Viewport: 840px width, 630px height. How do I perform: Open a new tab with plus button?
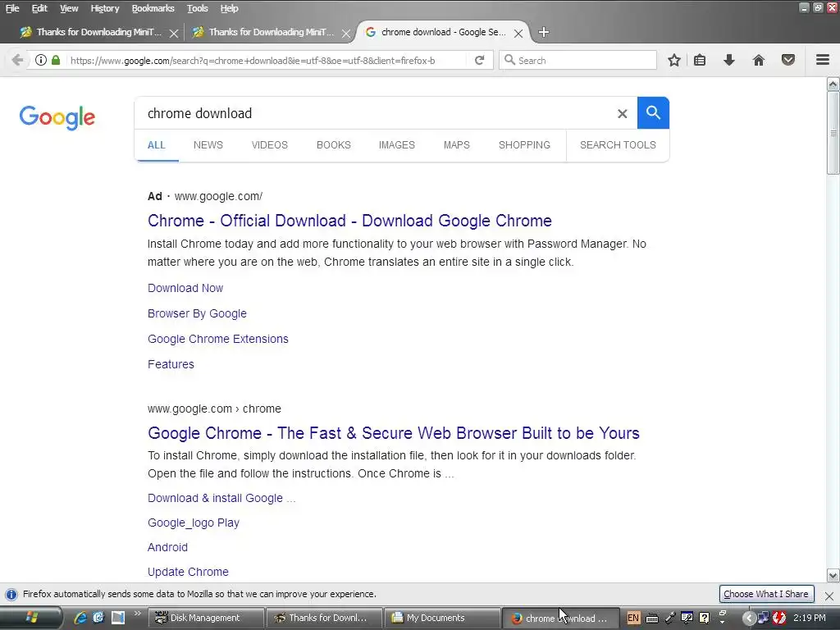tap(543, 32)
